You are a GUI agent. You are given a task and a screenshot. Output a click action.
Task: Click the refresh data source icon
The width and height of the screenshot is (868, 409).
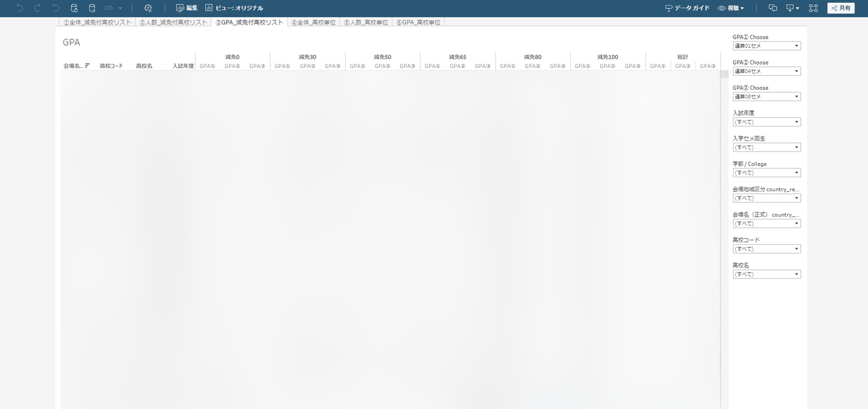click(x=74, y=8)
